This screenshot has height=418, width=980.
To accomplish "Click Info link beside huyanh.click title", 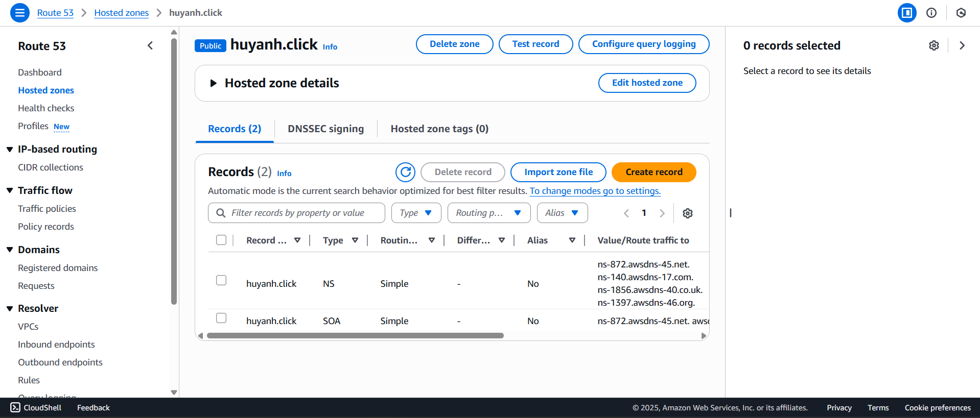I will [x=330, y=47].
